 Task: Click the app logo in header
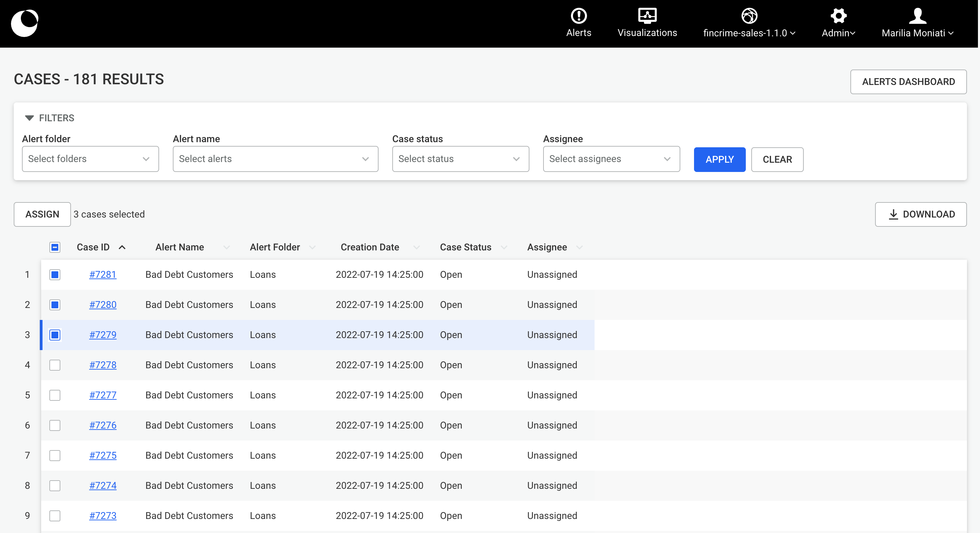pyautogui.click(x=25, y=23)
